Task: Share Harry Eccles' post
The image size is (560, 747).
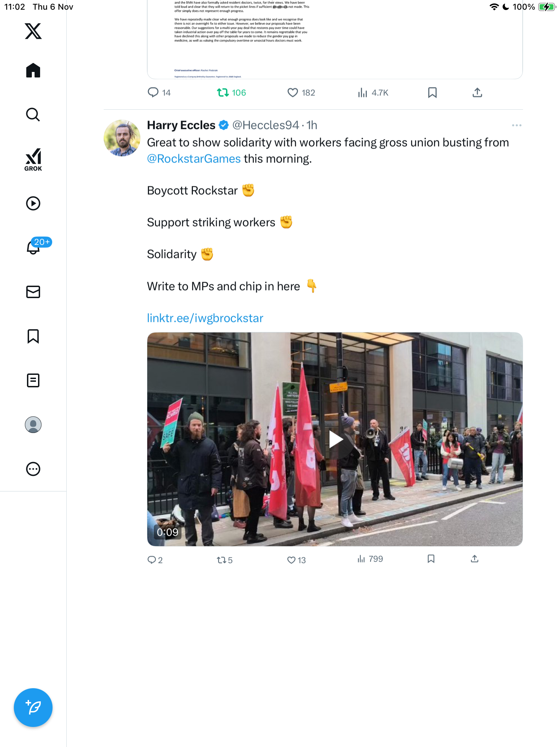Action: (475, 559)
